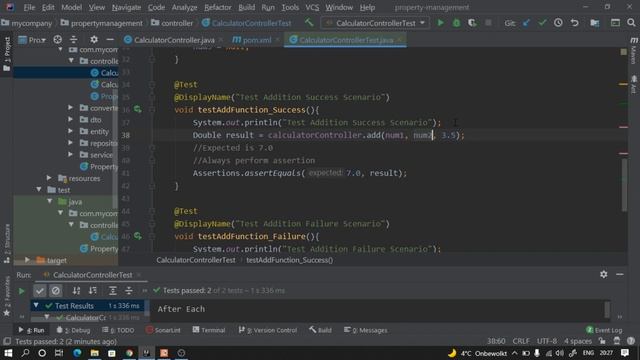Expand the dto package
Viewport: 640px width, 360px height.
[71, 119]
